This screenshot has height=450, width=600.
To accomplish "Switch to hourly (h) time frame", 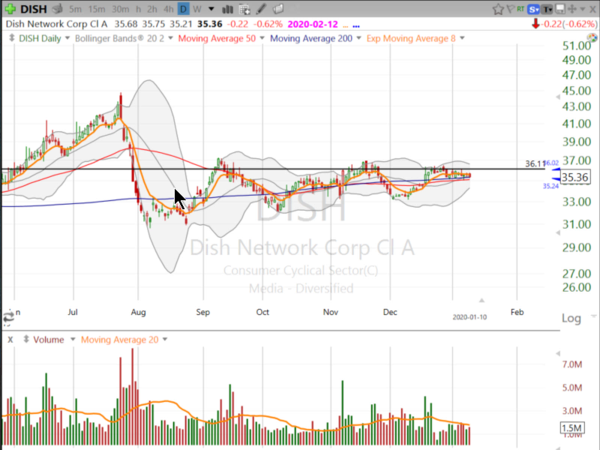I will (x=138, y=9).
